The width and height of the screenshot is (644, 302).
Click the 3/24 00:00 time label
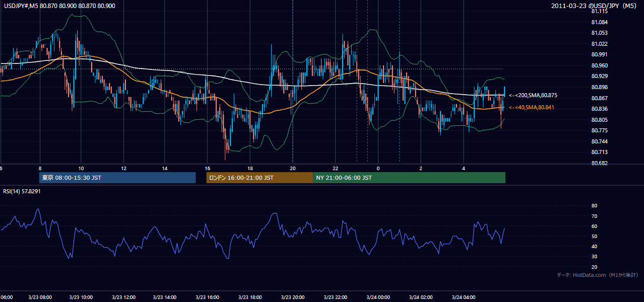(378, 297)
